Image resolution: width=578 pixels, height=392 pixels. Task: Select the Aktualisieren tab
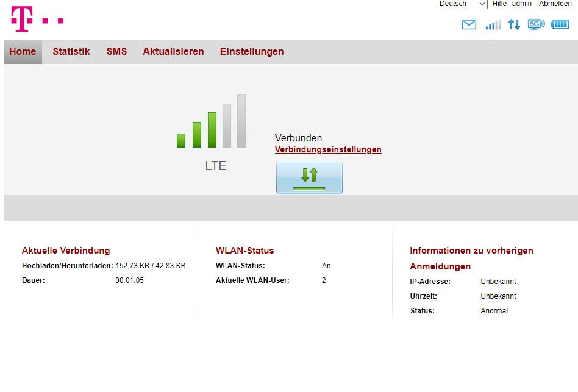click(x=173, y=52)
